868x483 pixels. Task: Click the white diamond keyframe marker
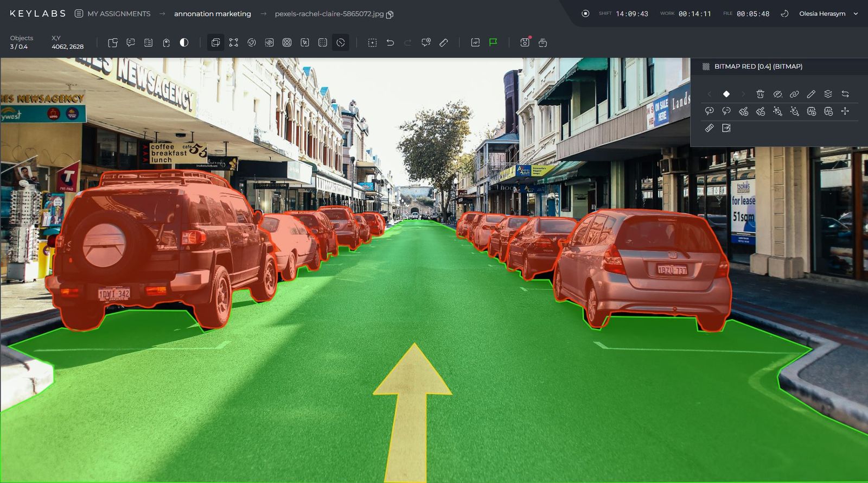726,94
